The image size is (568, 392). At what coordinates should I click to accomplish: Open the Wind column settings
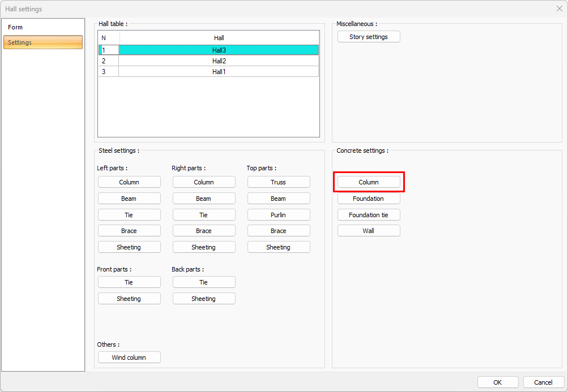coord(129,357)
